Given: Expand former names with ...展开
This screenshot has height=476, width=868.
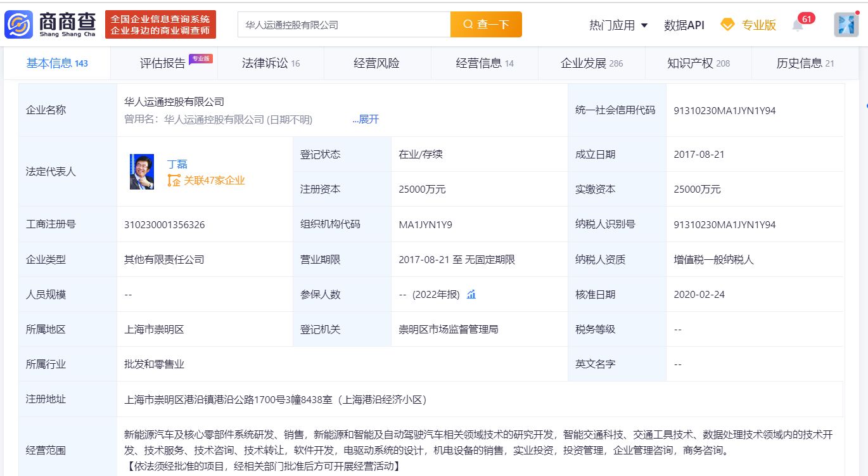Looking at the screenshot, I should click(x=366, y=119).
